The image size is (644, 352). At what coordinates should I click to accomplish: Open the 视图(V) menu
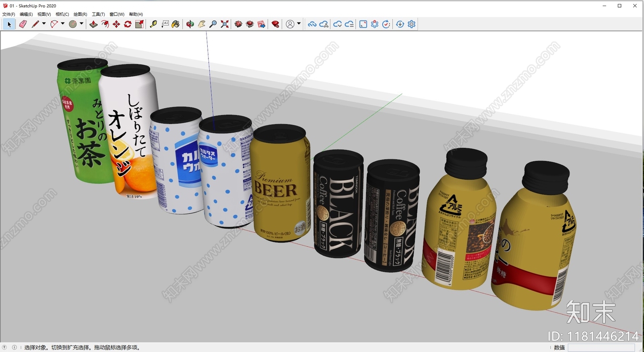[44, 14]
